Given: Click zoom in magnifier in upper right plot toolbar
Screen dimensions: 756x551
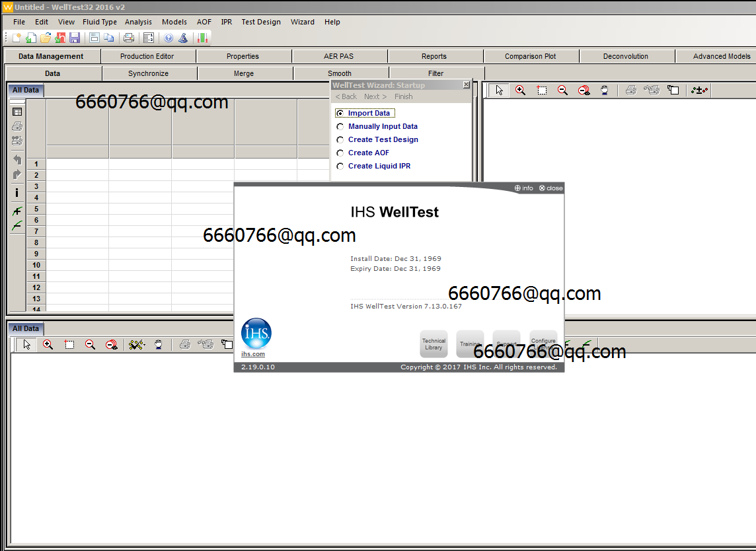Looking at the screenshot, I should (520, 90).
